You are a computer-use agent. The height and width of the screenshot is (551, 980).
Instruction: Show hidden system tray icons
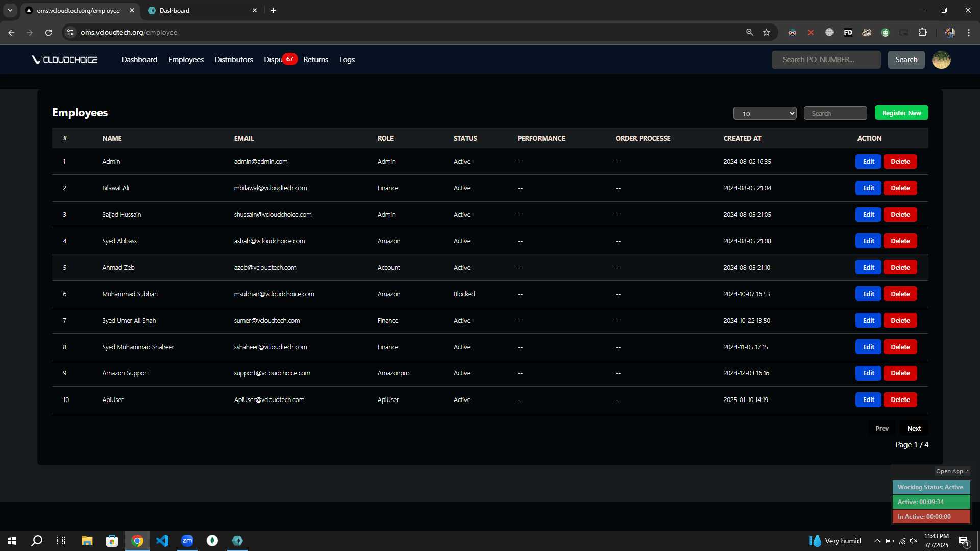click(x=877, y=541)
